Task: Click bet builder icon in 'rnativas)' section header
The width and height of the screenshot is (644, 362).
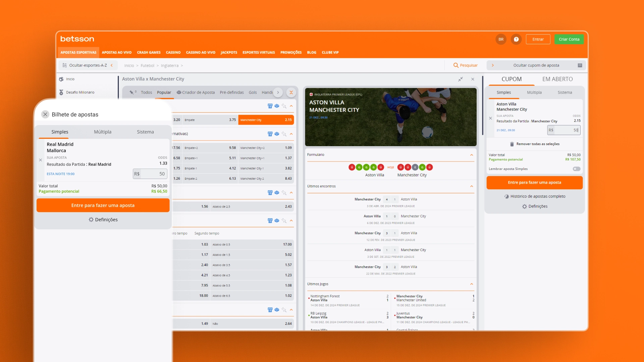Action: coord(277,134)
